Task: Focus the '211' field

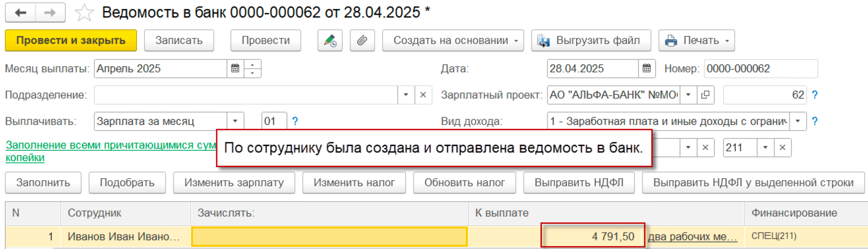Action: (740, 148)
